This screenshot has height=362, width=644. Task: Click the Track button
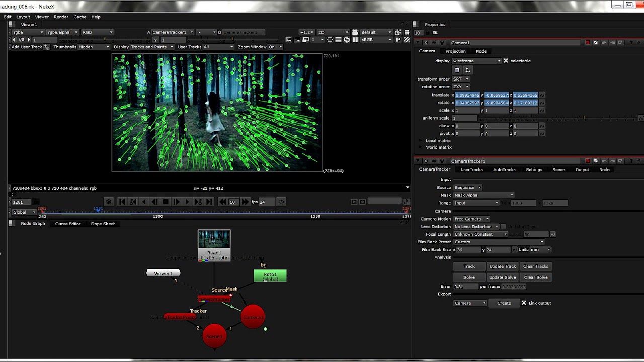[x=469, y=266]
